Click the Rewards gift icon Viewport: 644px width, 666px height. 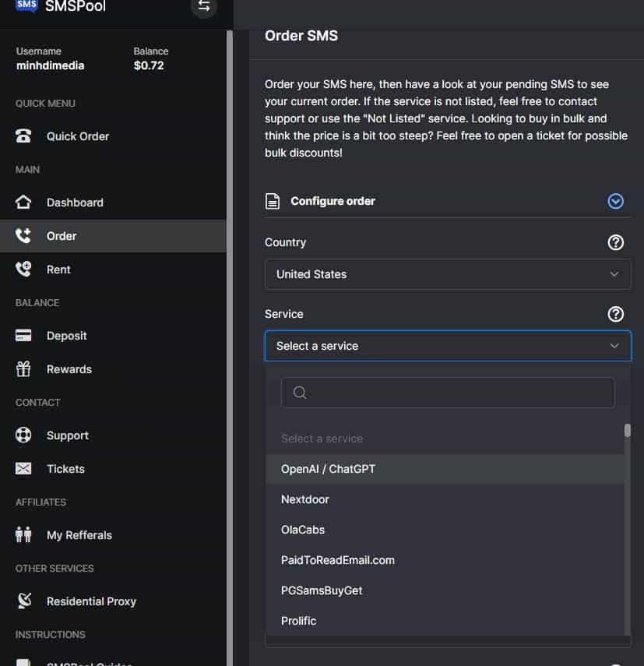click(23, 368)
